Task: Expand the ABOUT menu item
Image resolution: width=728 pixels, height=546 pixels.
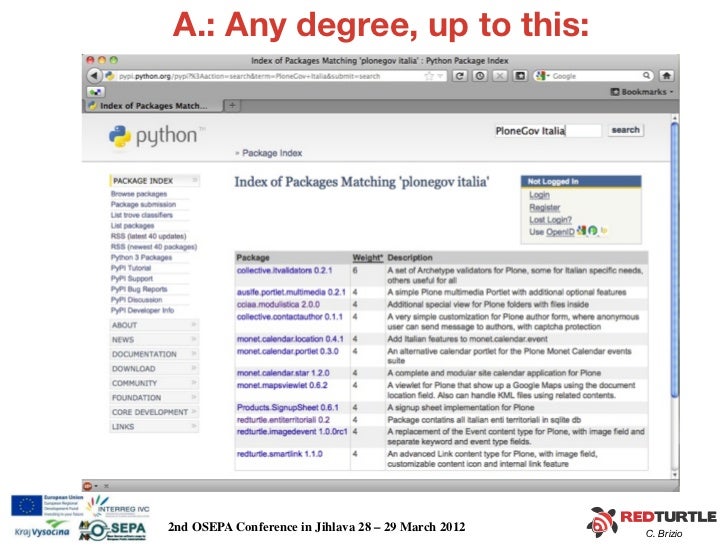Action: tap(155, 325)
